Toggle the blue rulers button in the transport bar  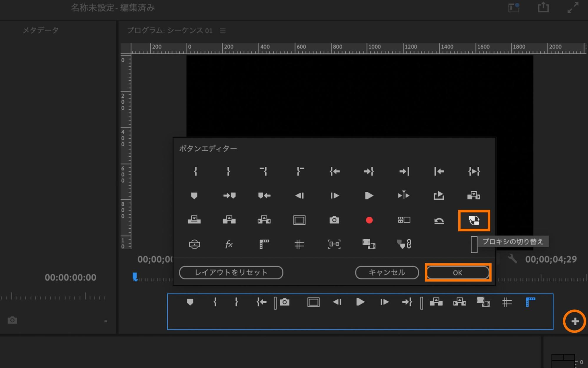(x=530, y=302)
